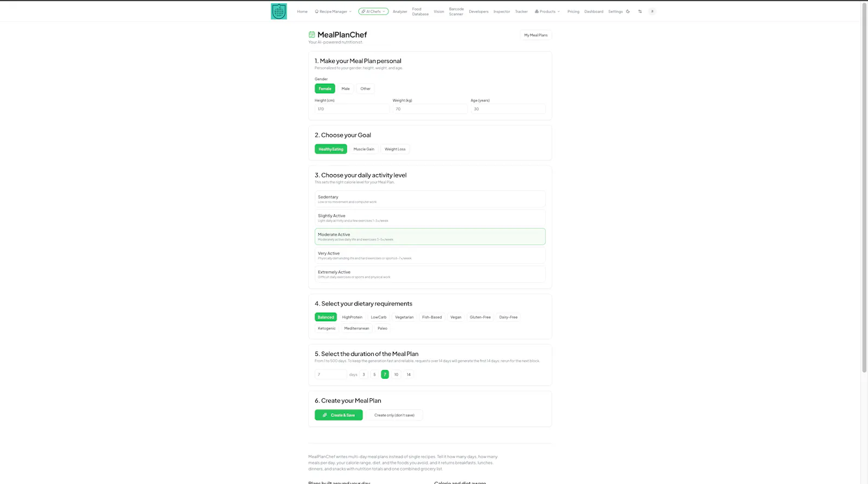Set duration to 14 days preset

tap(409, 374)
